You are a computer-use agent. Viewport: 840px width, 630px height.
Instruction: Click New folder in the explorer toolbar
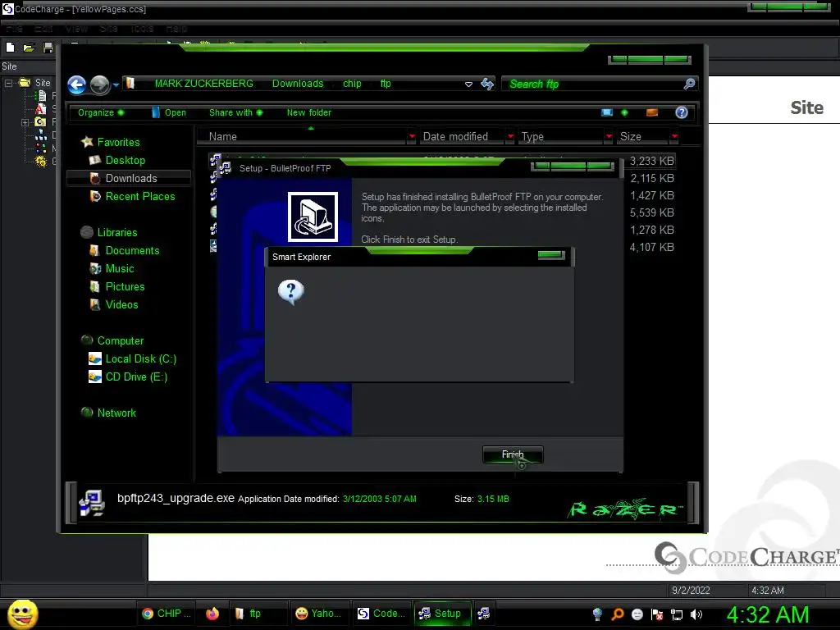coord(309,112)
